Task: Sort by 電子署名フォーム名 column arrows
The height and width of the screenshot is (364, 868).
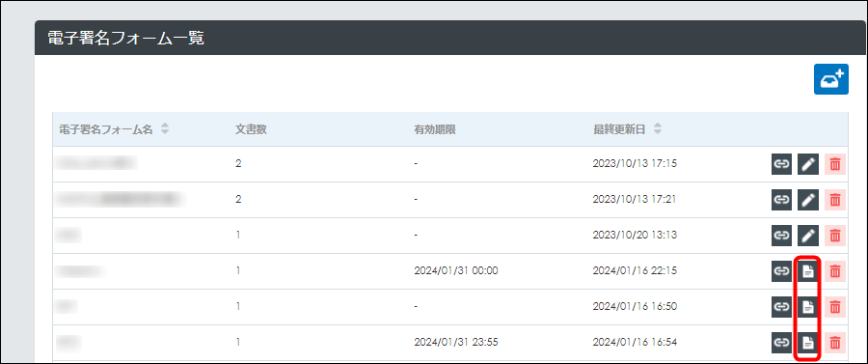Action: (x=164, y=129)
